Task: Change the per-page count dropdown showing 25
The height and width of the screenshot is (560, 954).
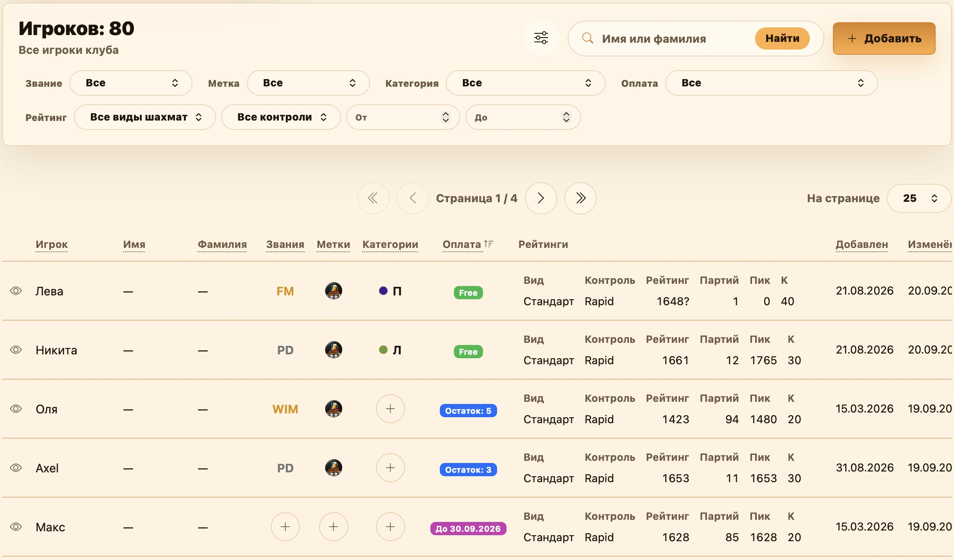Action: (x=919, y=198)
